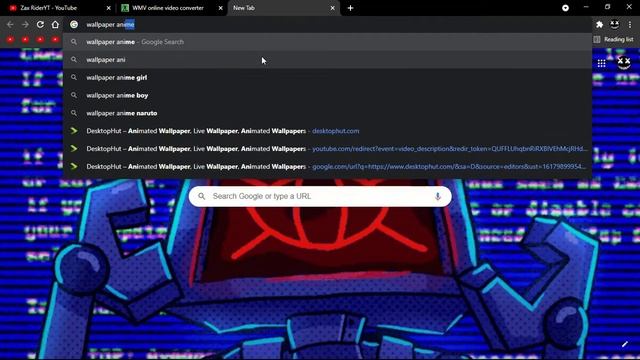The image size is (640, 360).
Task: Click the browser back arrow
Action: click(x=10, y=24)
